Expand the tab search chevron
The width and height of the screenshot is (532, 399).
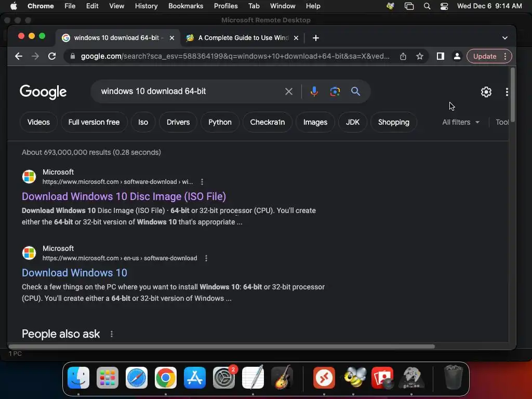click(505, 38)
